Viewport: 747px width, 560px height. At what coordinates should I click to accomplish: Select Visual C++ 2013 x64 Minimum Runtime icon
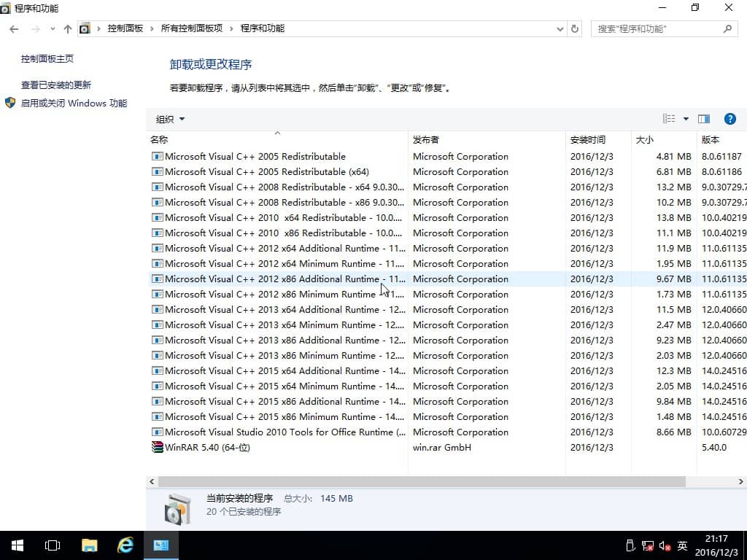(158, 324)
